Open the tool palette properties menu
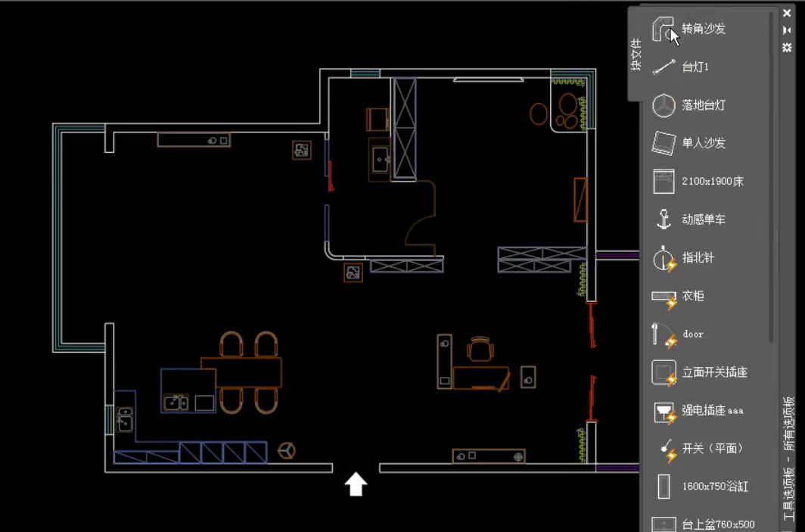 (787, 47)
